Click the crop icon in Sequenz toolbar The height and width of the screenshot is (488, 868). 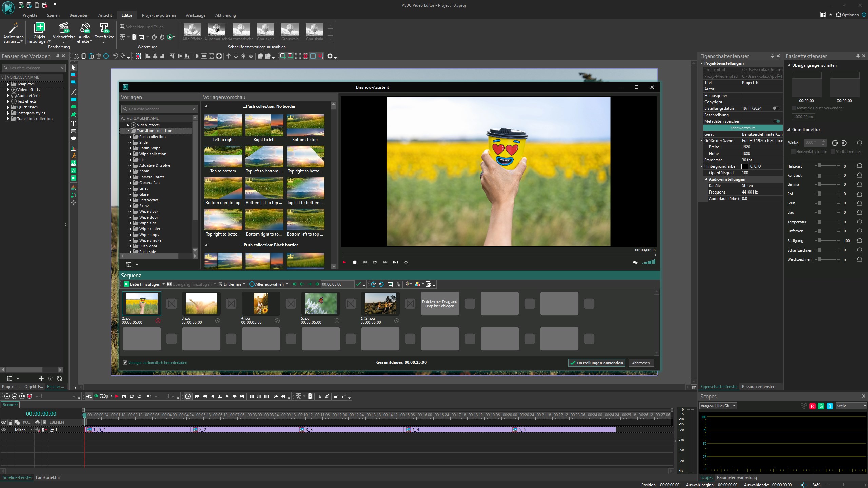coord(390,284)
